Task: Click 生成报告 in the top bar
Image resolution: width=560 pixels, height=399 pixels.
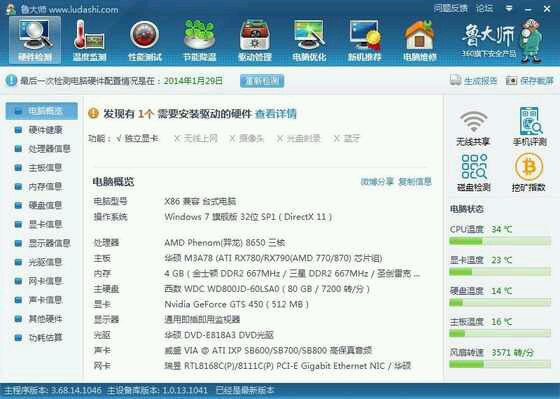Action: click(474, 81)
